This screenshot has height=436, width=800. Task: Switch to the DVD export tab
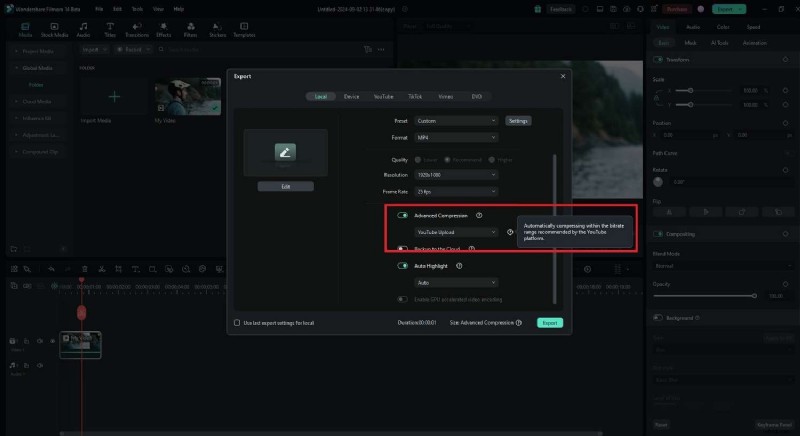tap(477, 96)
